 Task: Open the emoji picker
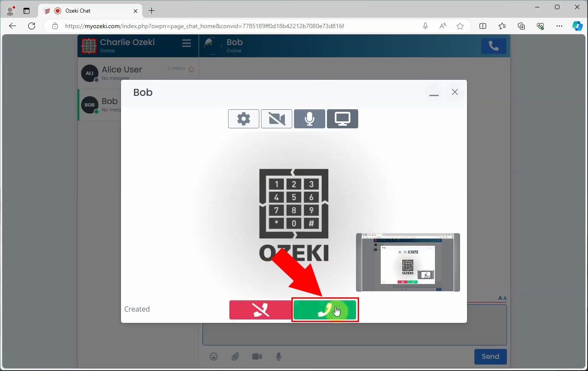coord(214,356)
